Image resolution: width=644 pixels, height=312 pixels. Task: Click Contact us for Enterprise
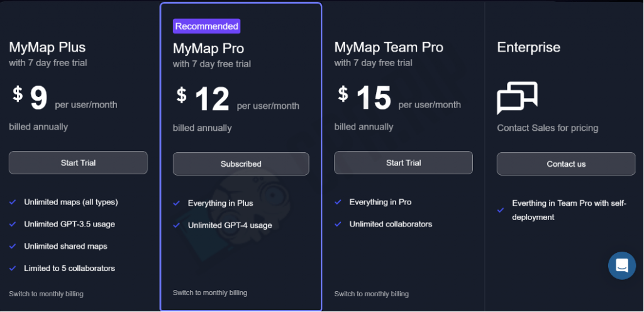(566, 164)
